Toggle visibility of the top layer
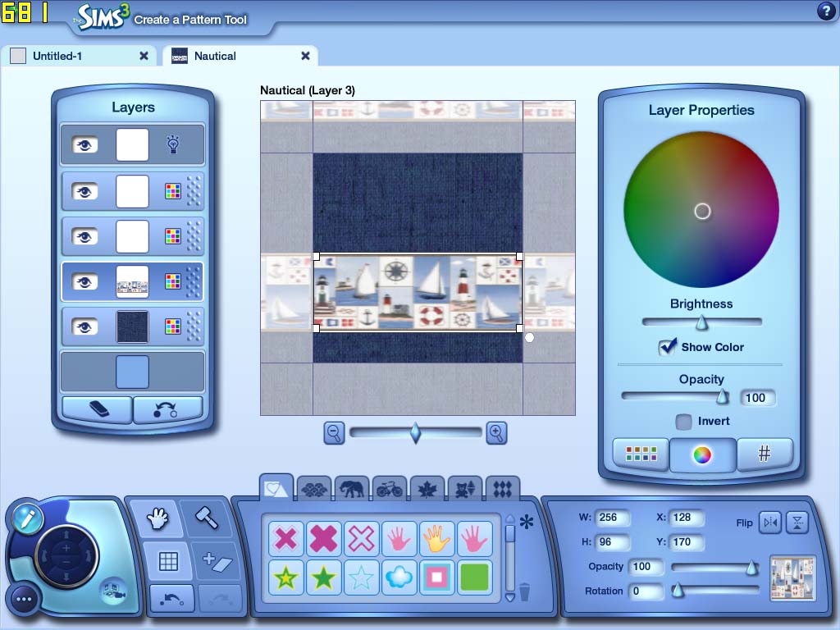Screen dimensions: 840x630 84,145
